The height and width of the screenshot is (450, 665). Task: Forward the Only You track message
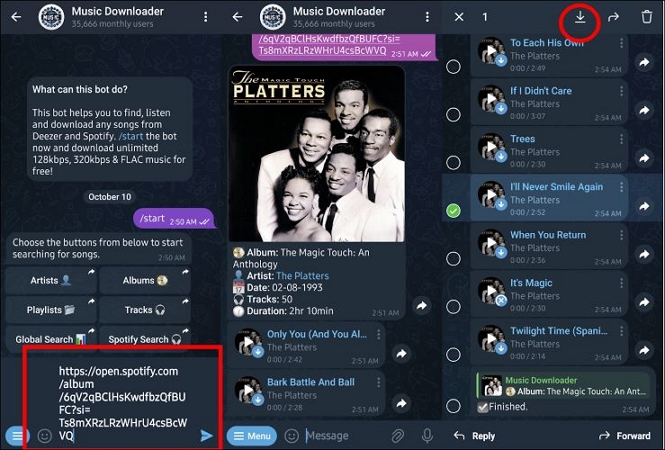click(x=401, y=353)
